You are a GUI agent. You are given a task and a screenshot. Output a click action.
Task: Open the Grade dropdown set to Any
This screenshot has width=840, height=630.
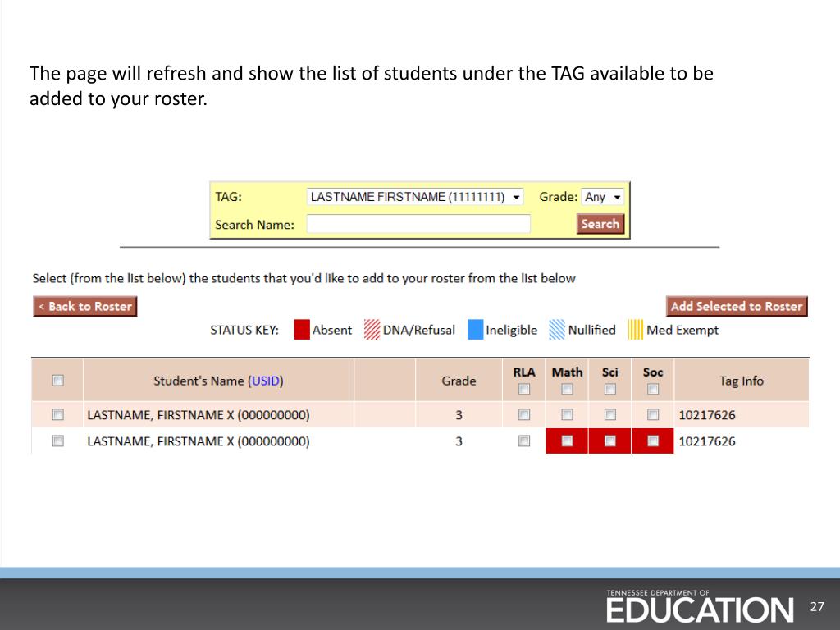tap(603, 197)
